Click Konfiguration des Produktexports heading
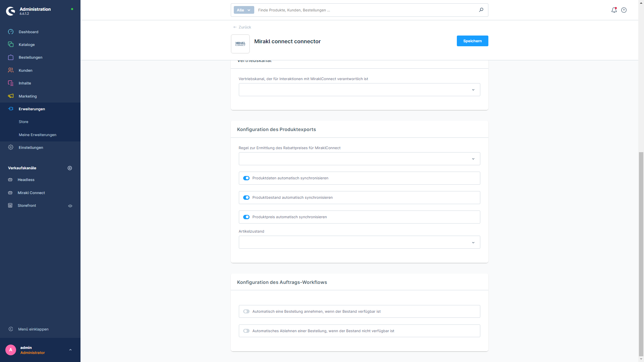Viewport: 644px width, 362px height. click(276, 129)
